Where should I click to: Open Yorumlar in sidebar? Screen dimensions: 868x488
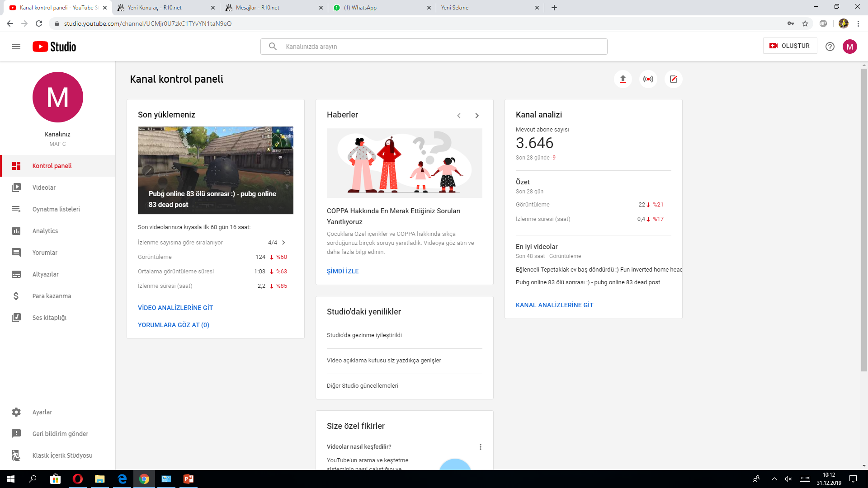pyautogui.click(x=58, y=253)
